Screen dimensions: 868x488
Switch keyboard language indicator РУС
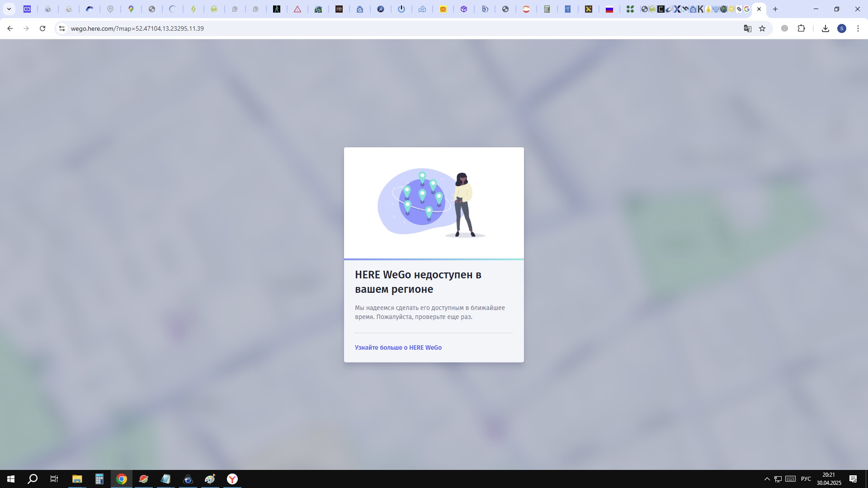coord(806,479)
